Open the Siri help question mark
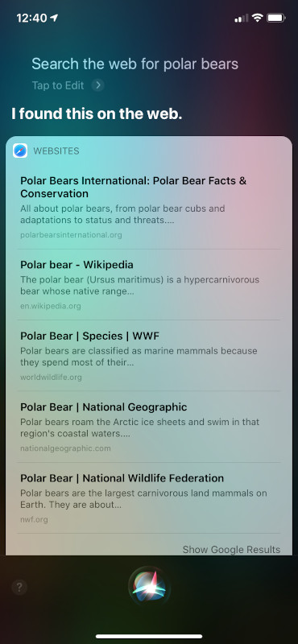 coord(19,588)
